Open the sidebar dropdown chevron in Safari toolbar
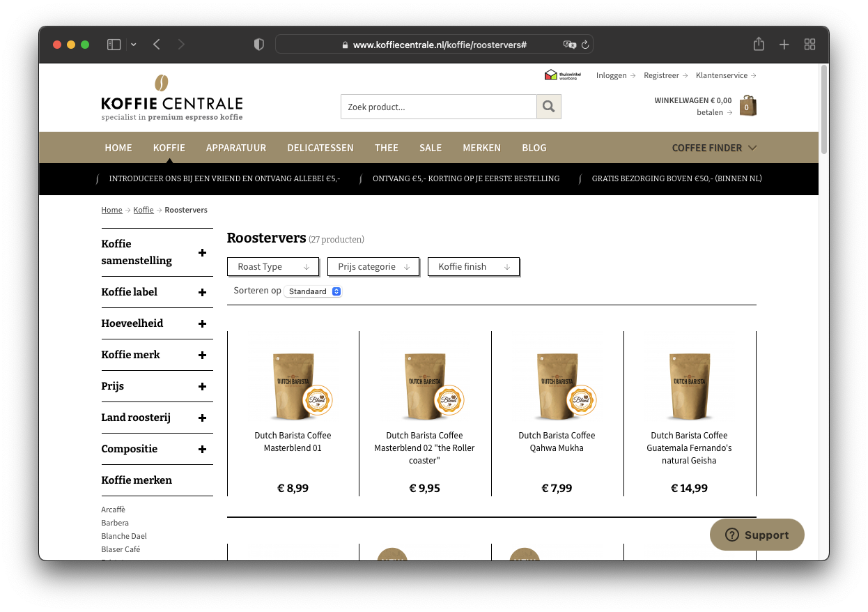 (x=134, y=45)
